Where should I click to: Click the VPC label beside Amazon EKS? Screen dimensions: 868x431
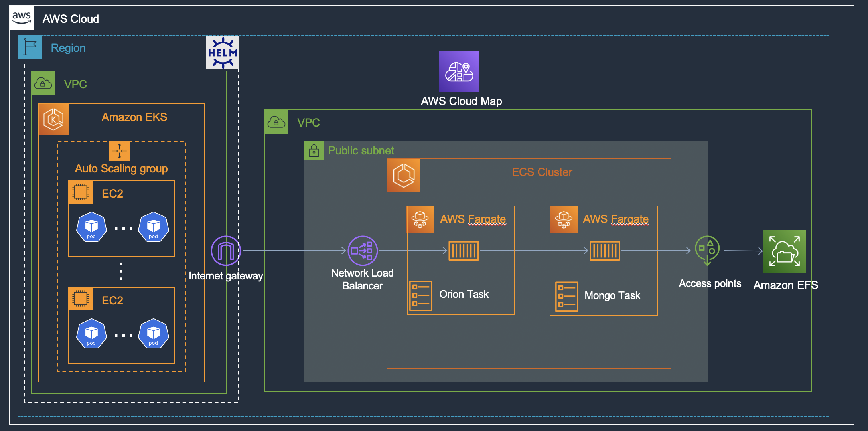click(75, 84)
